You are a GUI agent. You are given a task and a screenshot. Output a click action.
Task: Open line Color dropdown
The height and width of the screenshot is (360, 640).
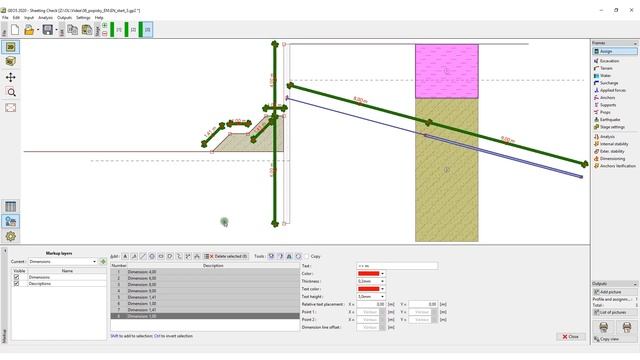[382, 274]
